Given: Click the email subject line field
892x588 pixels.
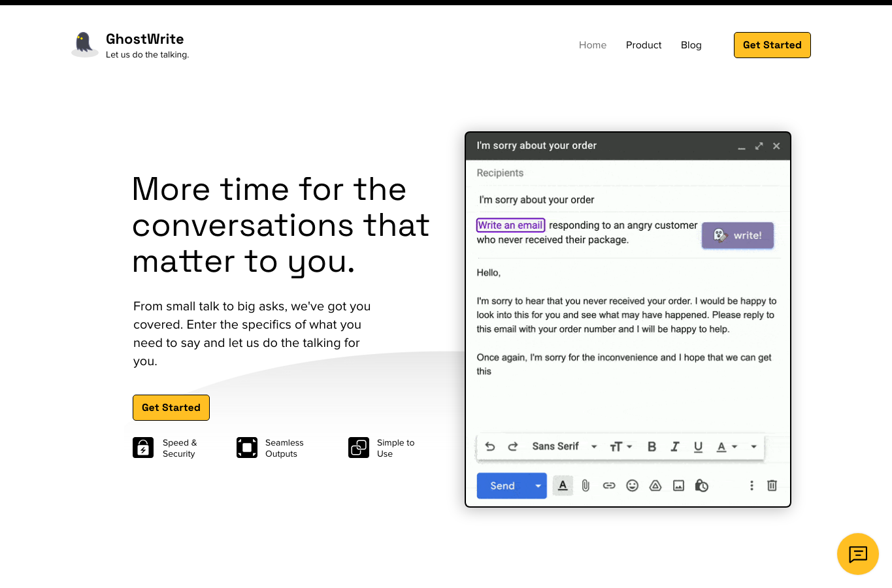Looking at the screenshot, I should [x=628, y=200].
